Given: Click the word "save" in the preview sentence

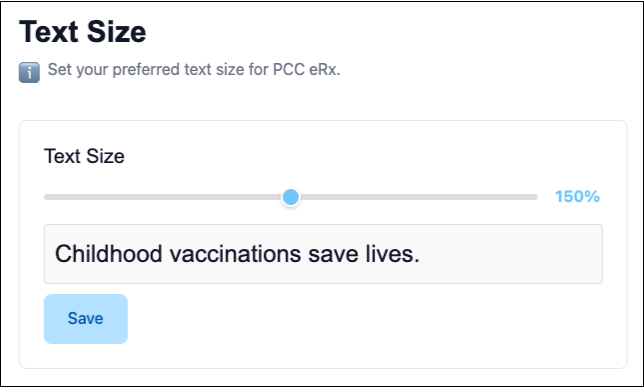Looking at the screenshot, I should (x=333, y=253).
